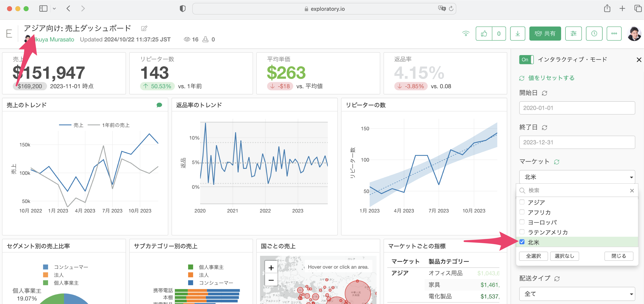Click マーケット column header in table
644x304 pixels.
click(x=405, y=262)
